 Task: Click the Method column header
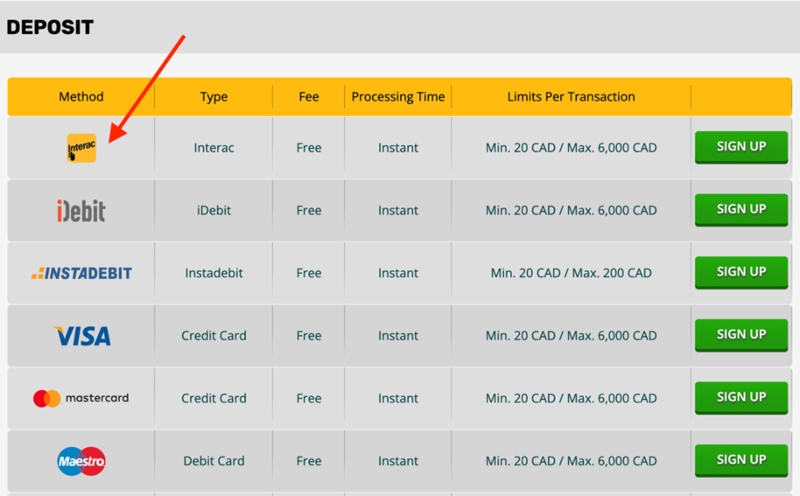81,96
